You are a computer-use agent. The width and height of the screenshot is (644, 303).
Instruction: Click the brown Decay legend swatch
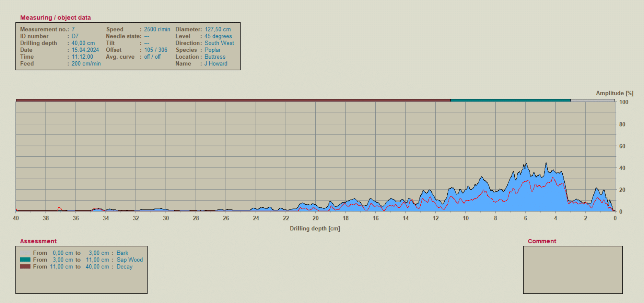pos(25,267)
